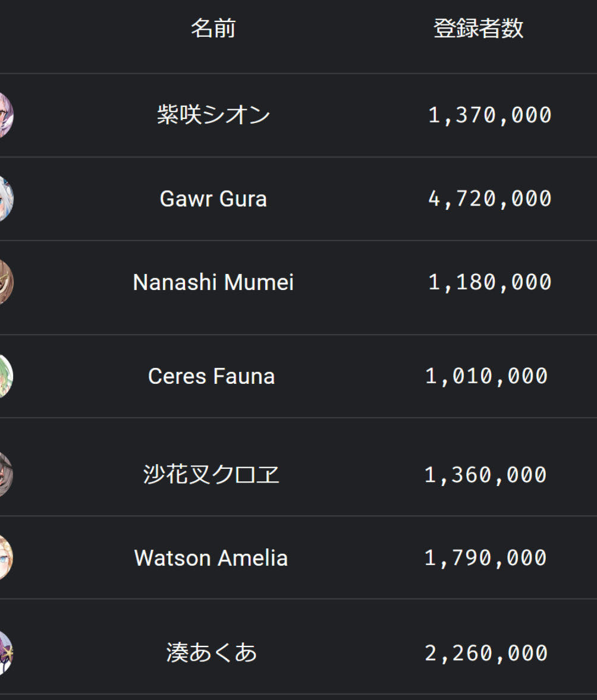The image size is (597, 700).
Task: Sort by the 登録者数 column header
Action: (479, 28)
